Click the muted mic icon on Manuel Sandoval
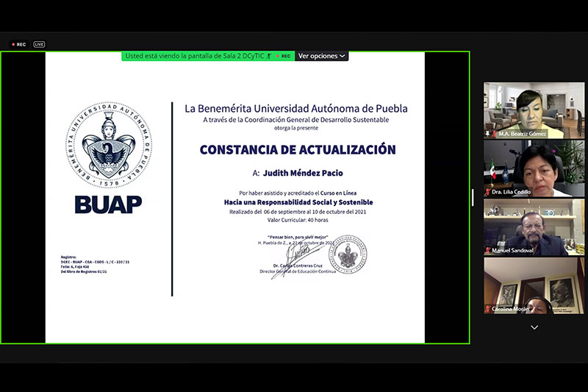 click(488, 251)
